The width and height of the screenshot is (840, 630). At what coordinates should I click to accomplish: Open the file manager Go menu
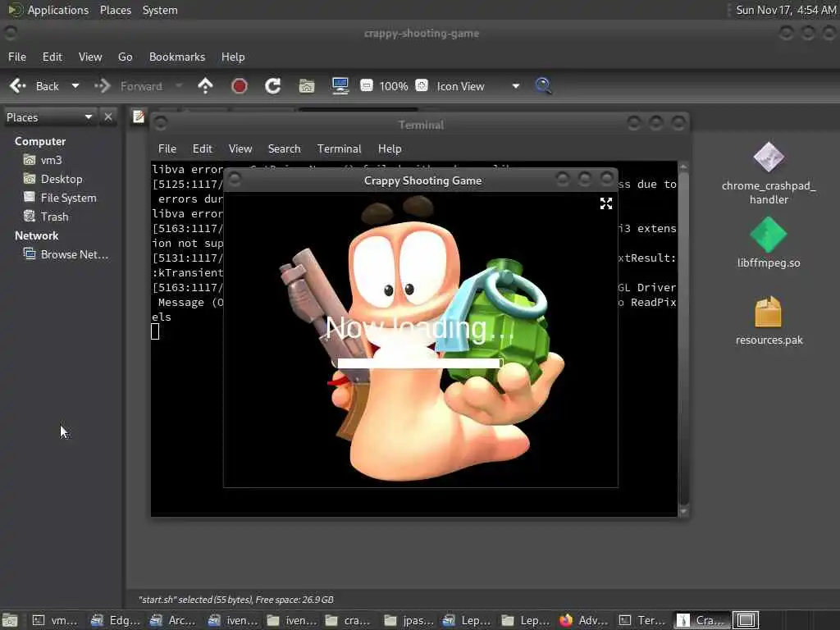click(x=125, y=57)
